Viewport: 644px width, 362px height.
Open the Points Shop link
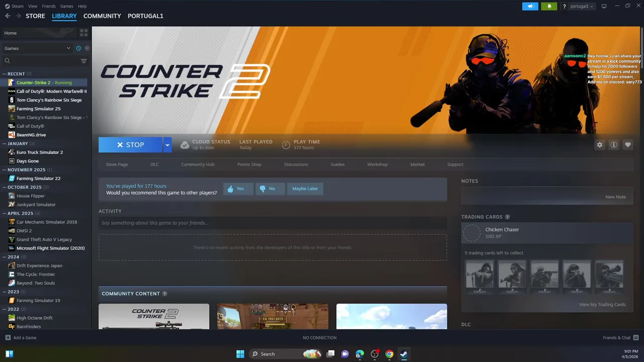pos(250,164)
